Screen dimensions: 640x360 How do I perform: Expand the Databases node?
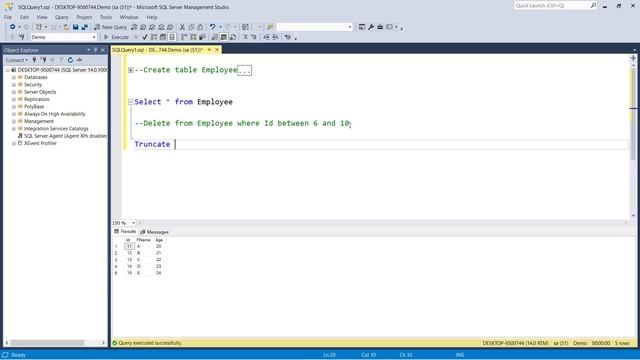coord(14,77)
